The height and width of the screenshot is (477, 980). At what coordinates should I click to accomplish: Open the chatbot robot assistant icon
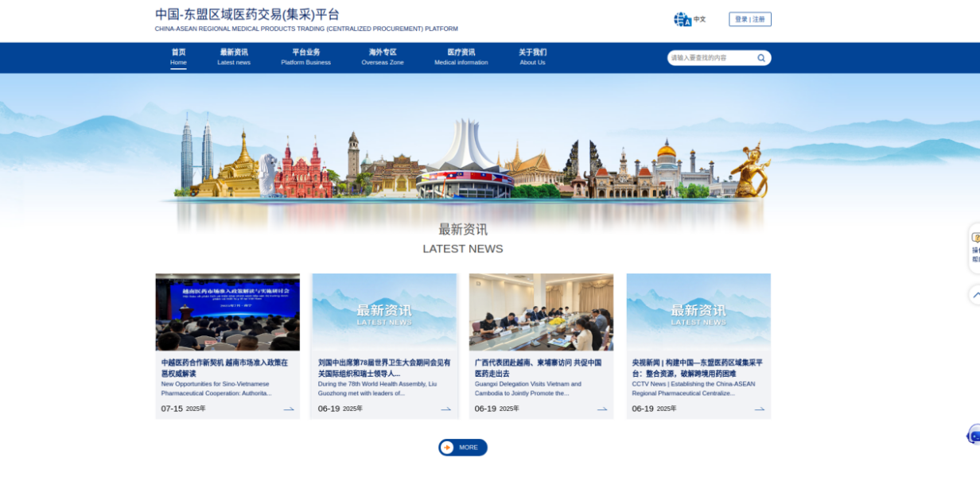click(974, 435)
